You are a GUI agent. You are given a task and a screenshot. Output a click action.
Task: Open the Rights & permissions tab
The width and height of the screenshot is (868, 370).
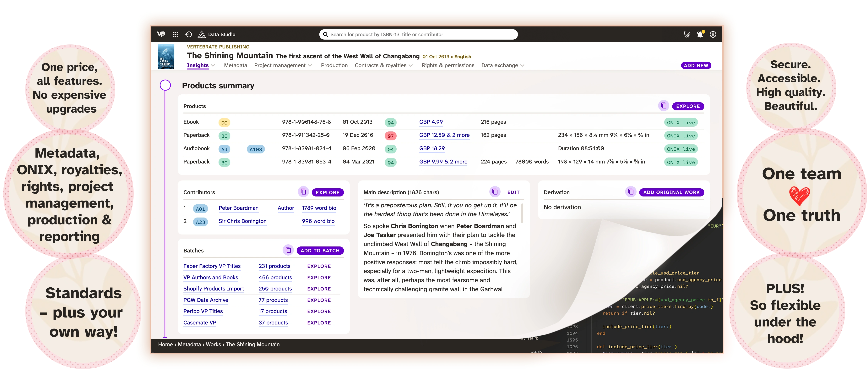coord(448,65)
